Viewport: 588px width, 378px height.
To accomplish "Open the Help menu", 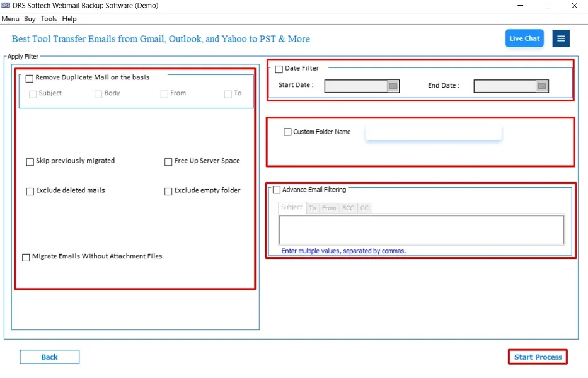I will [x=69, y=18].
